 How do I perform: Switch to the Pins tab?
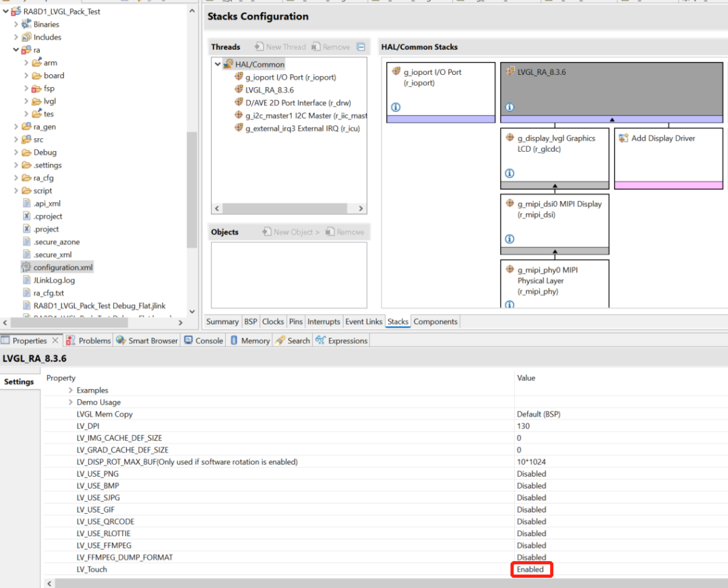tap(296, 322)
